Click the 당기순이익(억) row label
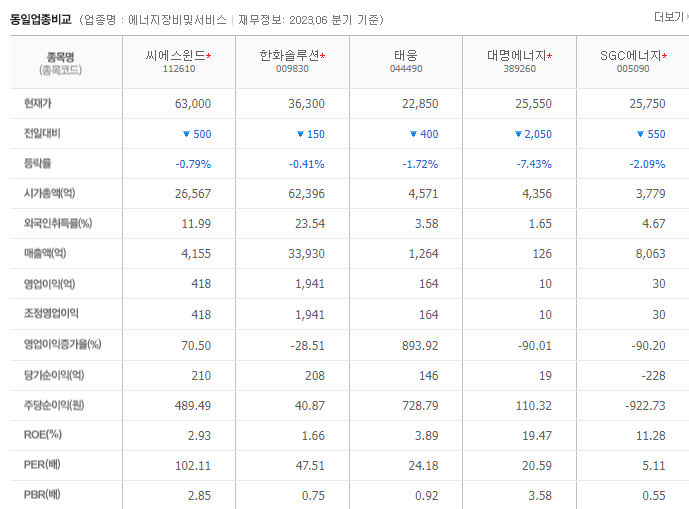 pyautogui.click(x=54, y=375)
